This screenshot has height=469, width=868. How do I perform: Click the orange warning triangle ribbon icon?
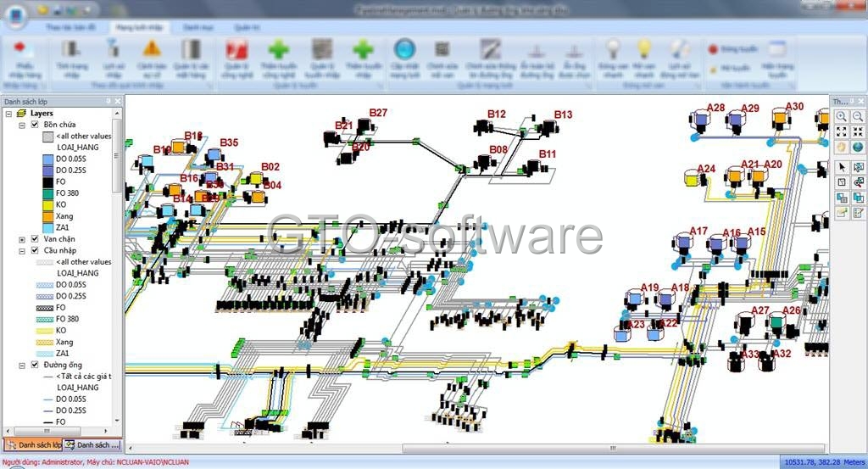click(152, 48)
